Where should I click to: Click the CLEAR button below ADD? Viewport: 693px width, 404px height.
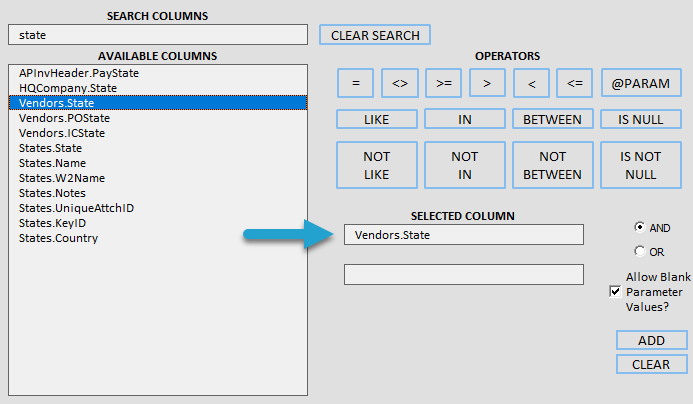point(651,364)
